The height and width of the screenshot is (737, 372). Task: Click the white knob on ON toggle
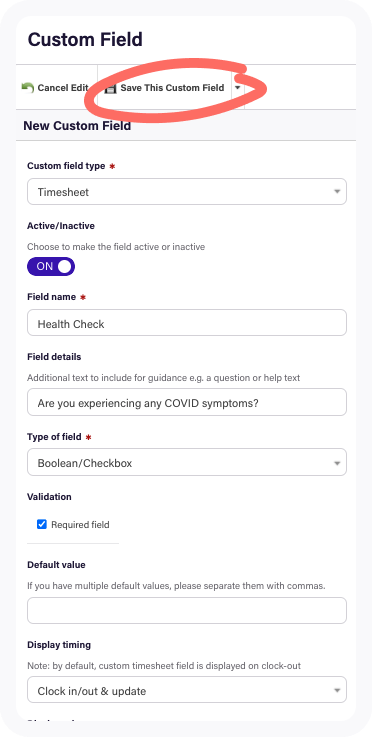pyautogui.click(x=65, y=267)
